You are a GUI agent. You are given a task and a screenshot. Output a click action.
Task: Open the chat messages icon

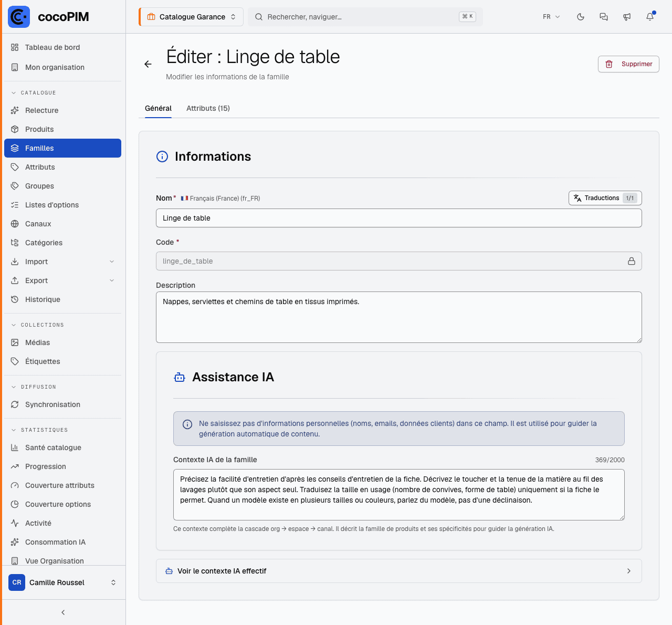click(604, 17)
